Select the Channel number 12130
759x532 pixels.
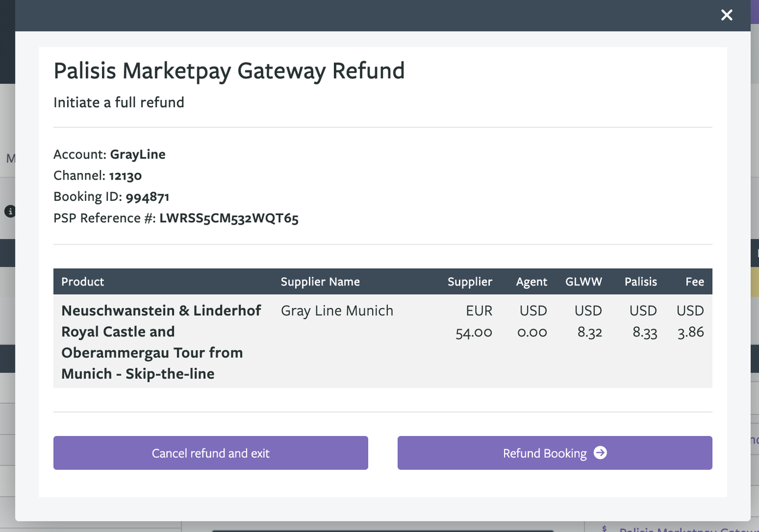click(125, 176)
